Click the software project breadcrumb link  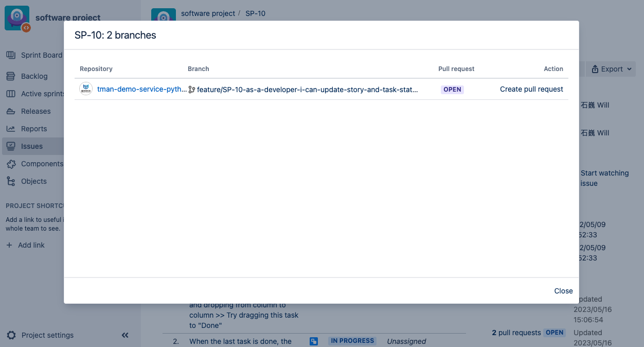click(x=208, y=13)
